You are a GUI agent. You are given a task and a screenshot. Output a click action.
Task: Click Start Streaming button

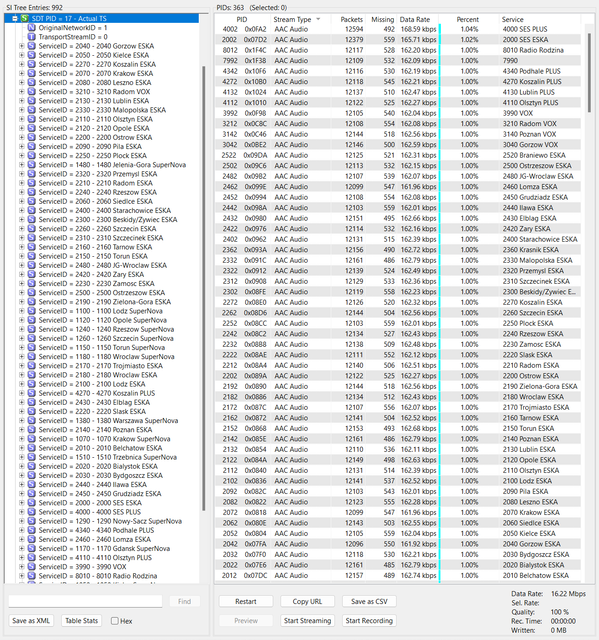(x=307, y=620)
